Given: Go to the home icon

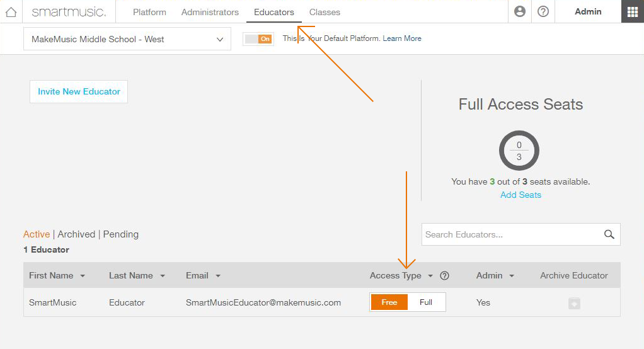Looking at the screenshot, I should pos(11,12).
